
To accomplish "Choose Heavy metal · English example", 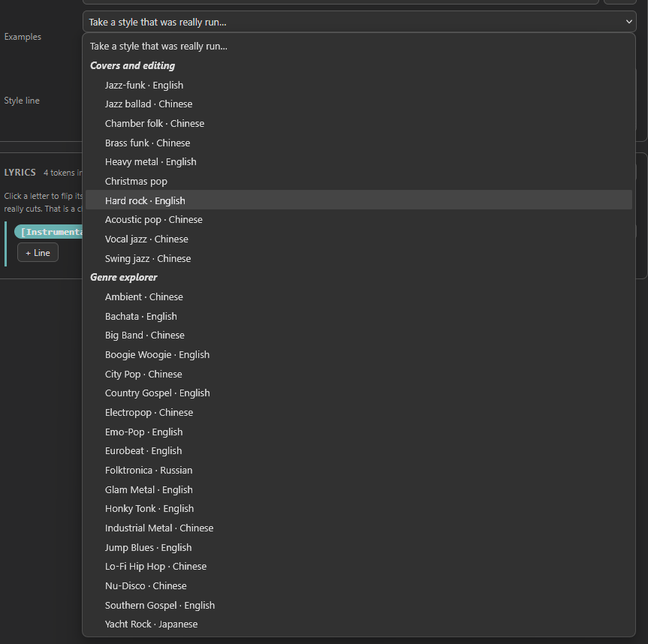I will point(359,162).
